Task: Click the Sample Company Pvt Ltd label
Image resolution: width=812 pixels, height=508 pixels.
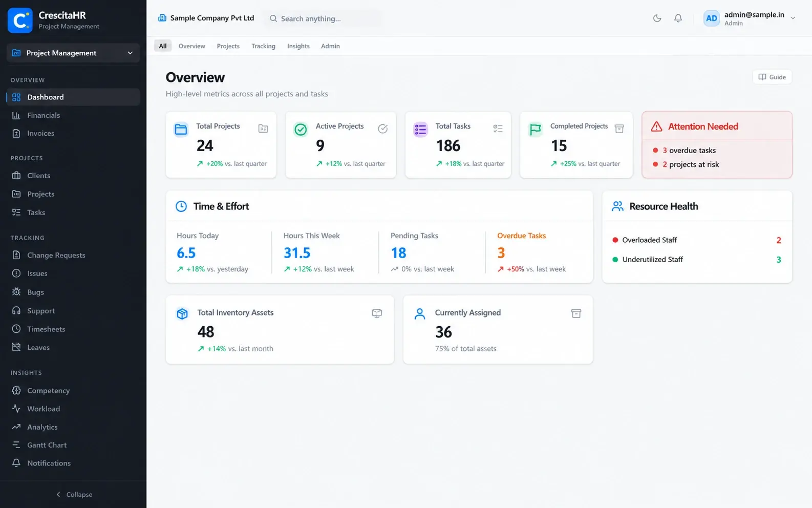Action: click(x=212, y=18)
